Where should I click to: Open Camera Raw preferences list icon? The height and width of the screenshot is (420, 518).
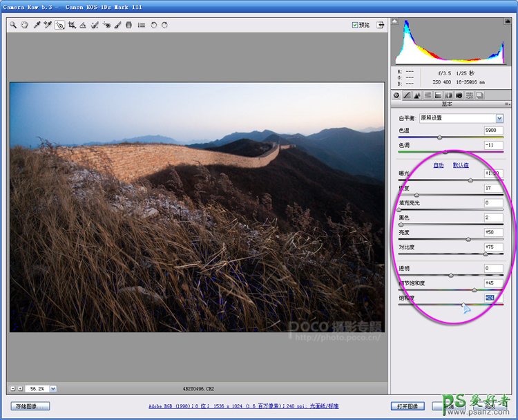tap(141, 25)
